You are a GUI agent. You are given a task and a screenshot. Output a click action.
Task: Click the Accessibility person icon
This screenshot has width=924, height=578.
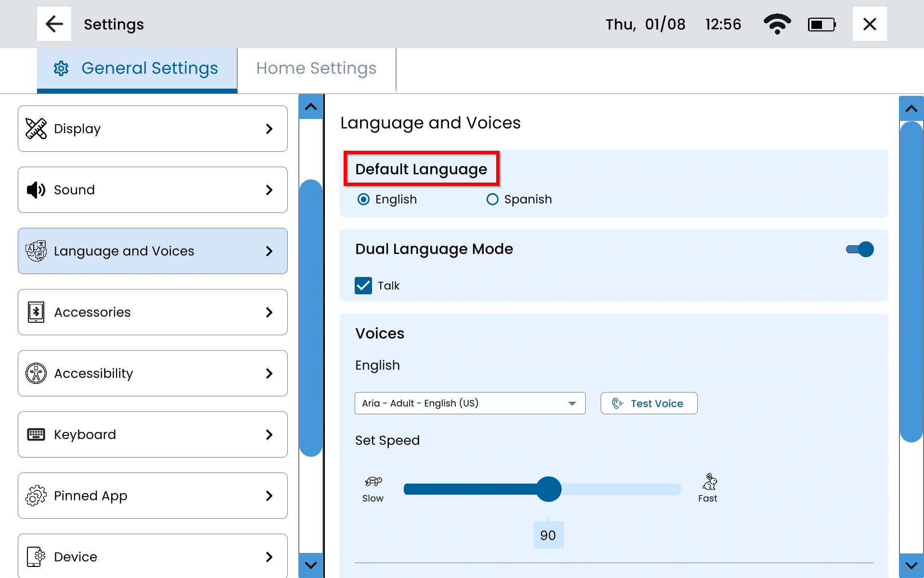36,373
